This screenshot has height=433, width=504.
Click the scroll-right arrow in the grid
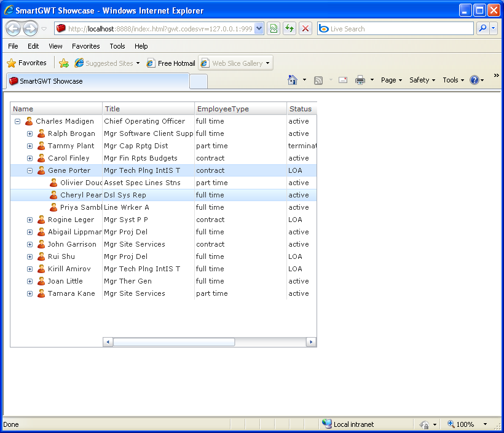tap(311, 342)
